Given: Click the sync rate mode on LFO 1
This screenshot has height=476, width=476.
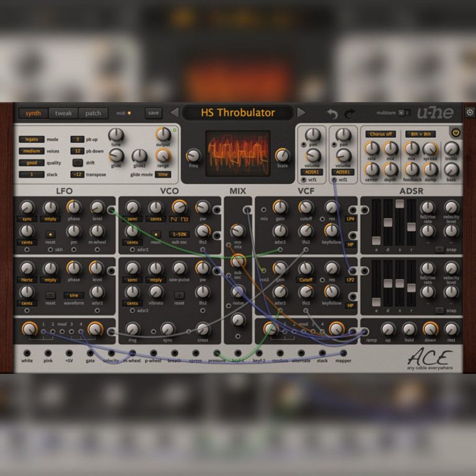Looking at the screenshot, I should (27, 219).
